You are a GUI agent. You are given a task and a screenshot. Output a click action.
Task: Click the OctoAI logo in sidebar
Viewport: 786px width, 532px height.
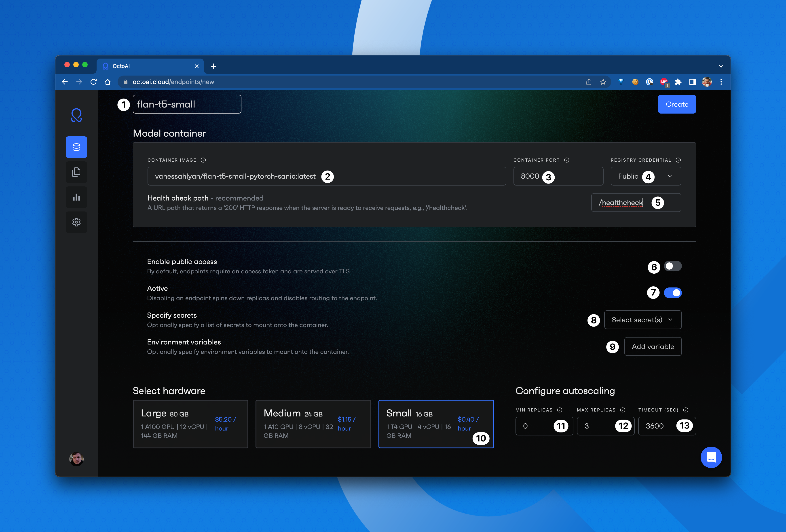76,115
